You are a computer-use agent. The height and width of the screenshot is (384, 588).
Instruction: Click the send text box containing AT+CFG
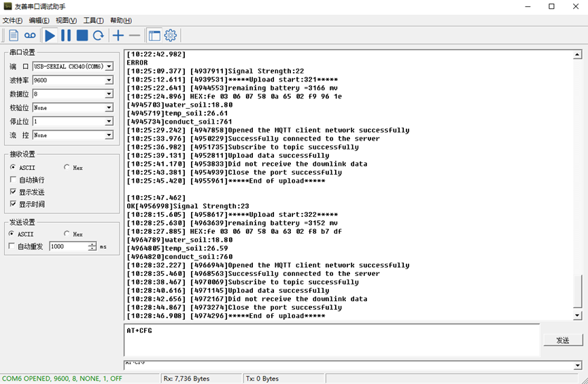332,340
